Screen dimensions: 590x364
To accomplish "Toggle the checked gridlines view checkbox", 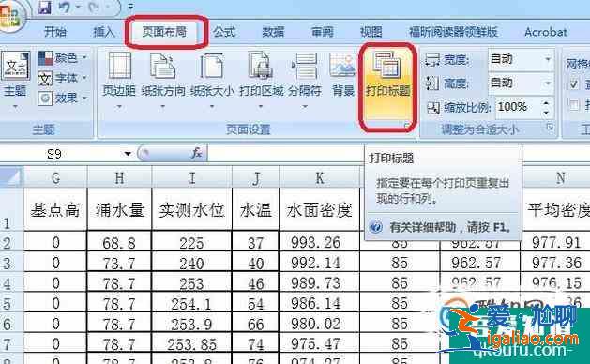I will coord(573,84).
